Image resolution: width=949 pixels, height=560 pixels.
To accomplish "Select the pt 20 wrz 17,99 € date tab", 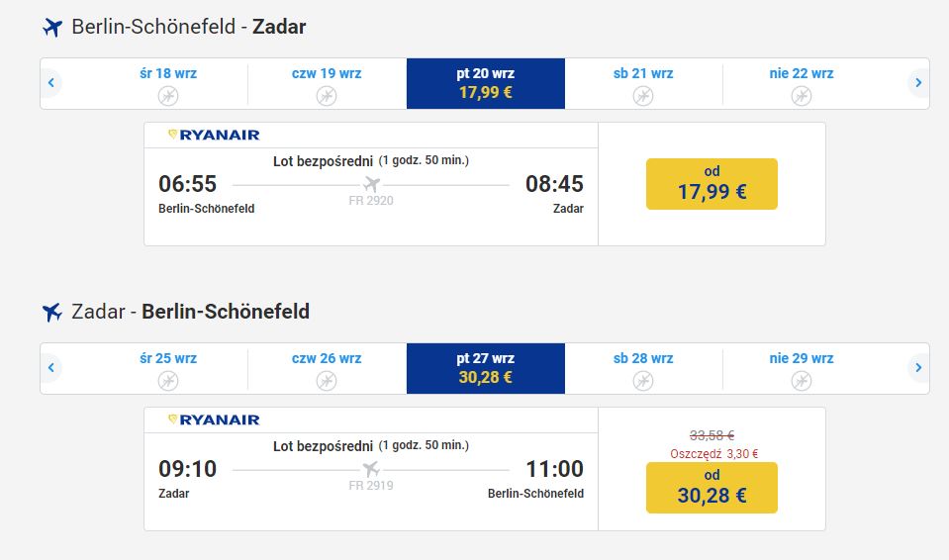I will [x=486, y=83].
